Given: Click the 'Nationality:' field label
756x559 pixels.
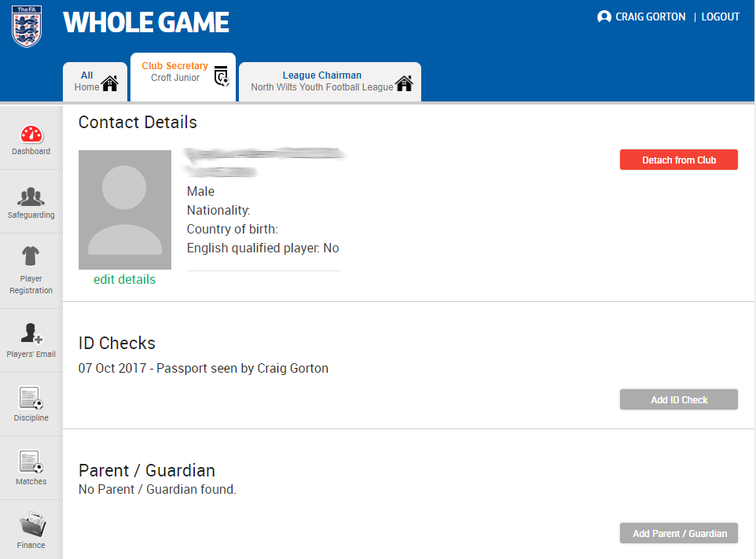Looking at the screenshot, I should 218,210.
